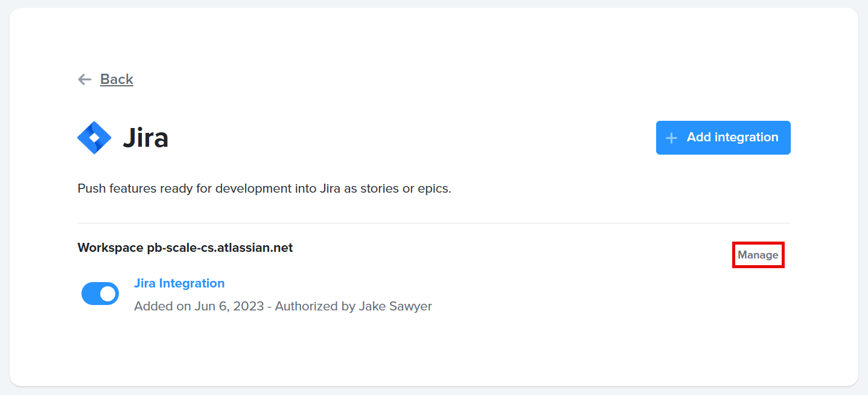
Task: Click the horizontal divider below the description
Action: (433, 223)
